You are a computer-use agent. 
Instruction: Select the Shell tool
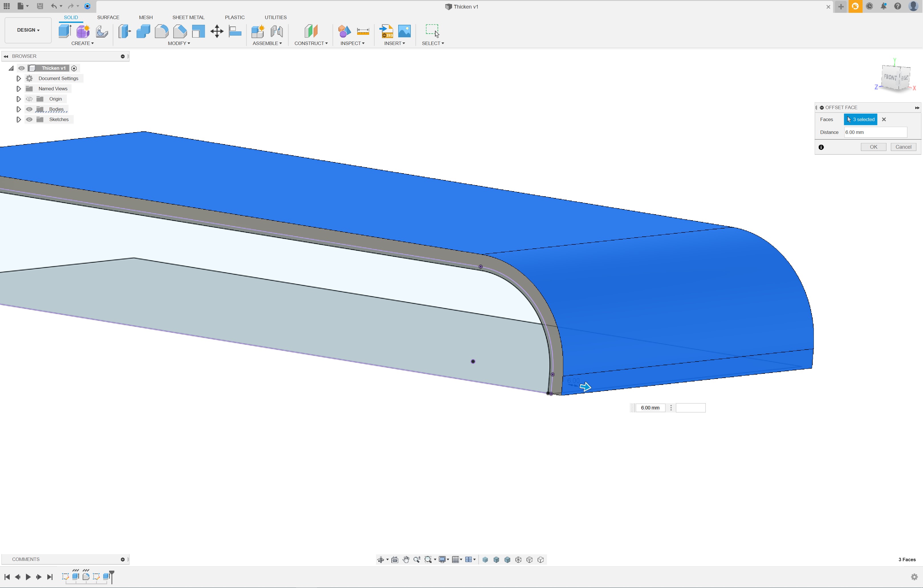[198, 31]
